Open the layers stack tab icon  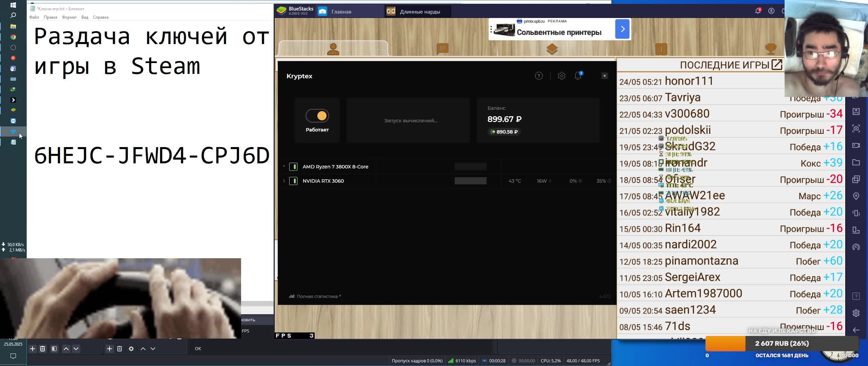pyautogui.click(x=552, y=49)
